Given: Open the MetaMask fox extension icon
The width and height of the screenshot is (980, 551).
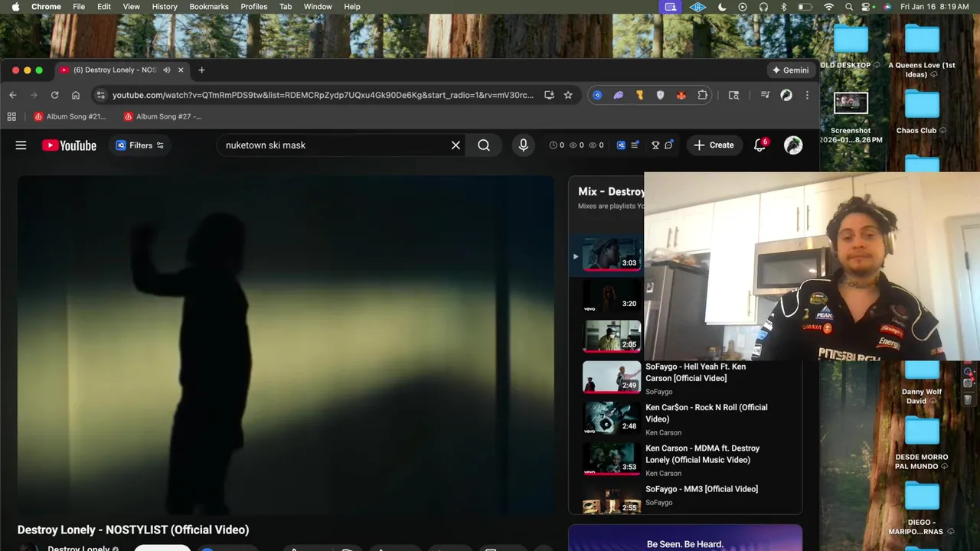Looking at the screenshot, I should click(x=681, y=95).
